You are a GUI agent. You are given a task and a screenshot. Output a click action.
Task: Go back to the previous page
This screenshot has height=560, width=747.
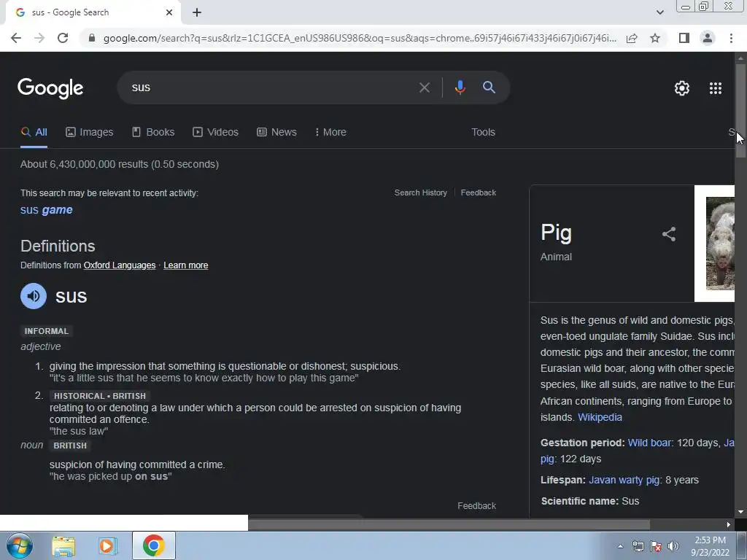[16, 38]
